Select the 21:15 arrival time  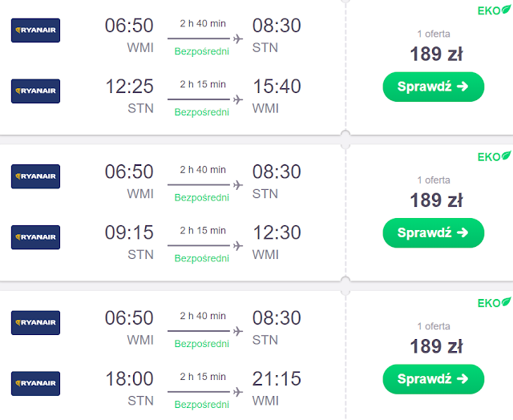click(277, 378)
